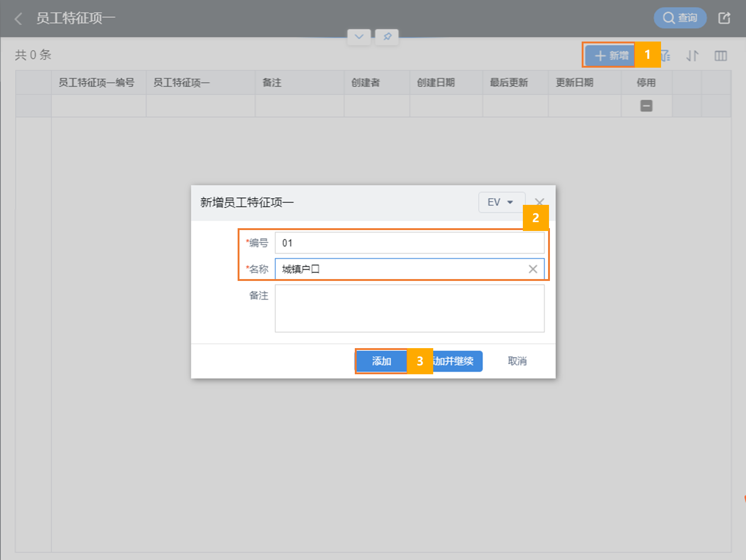The image size is (746, 560).
Task: Click the 备注 filter cell in table
Action: 299,106
